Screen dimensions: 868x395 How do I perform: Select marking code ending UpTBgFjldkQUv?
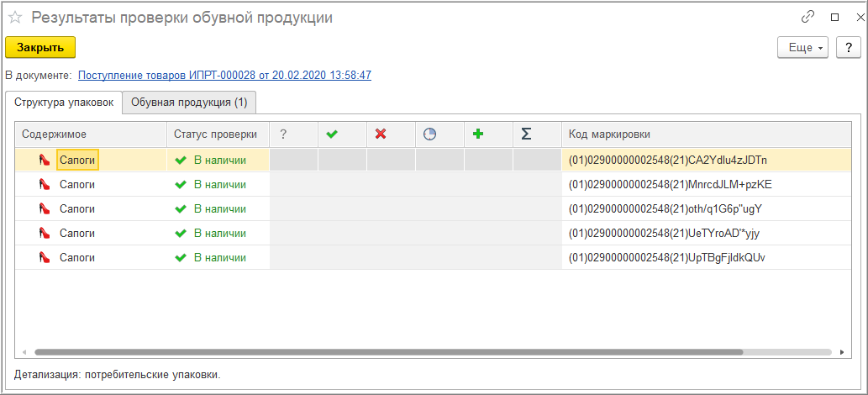[667, 258]
